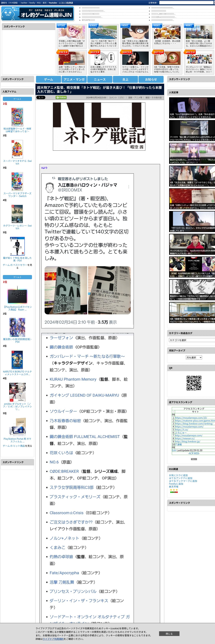Expand the カテゴリを選択 dropdown

[x=192, y=340]
